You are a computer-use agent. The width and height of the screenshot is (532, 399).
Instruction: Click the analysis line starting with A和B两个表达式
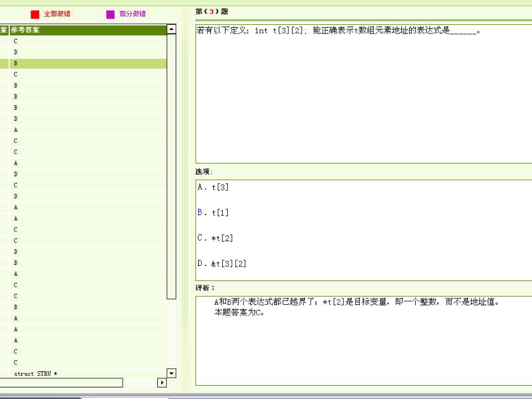(357, 302)
